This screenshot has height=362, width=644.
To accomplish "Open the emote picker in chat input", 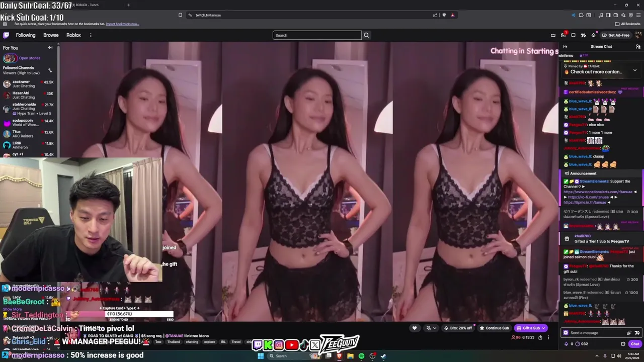I will (x=629, y=333).
